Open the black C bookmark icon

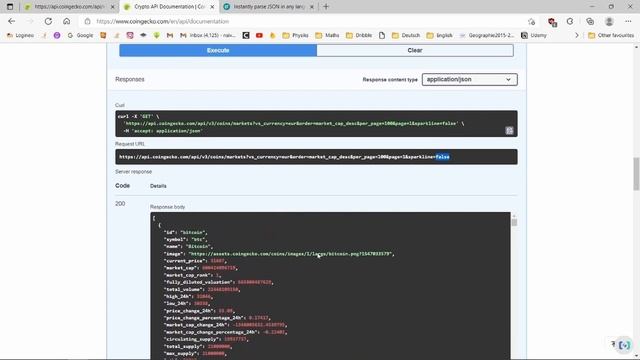[246, 36]
